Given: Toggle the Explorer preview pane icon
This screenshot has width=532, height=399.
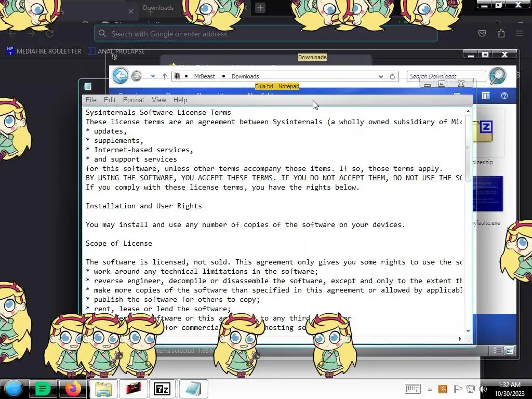Looking at the screenshot, I should (486, 96).
